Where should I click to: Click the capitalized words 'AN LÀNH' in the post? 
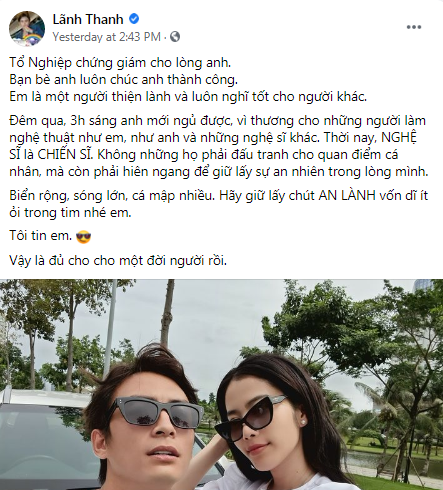point(347,195)
